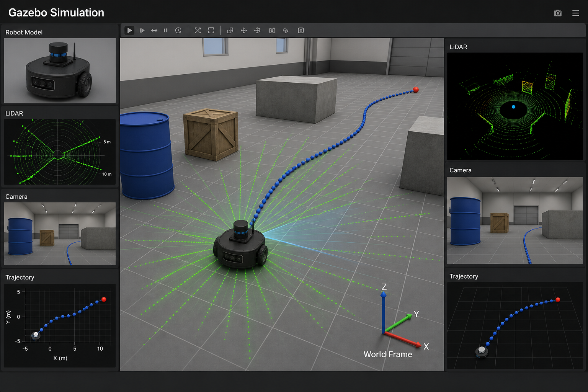Click the clock reset-time icon
Screen dimensions: 588x392
click(x=178, y=30)
